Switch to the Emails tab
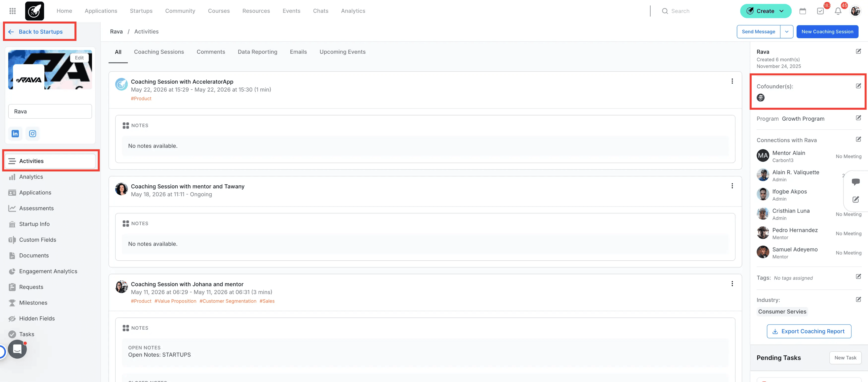 point(298,52)
